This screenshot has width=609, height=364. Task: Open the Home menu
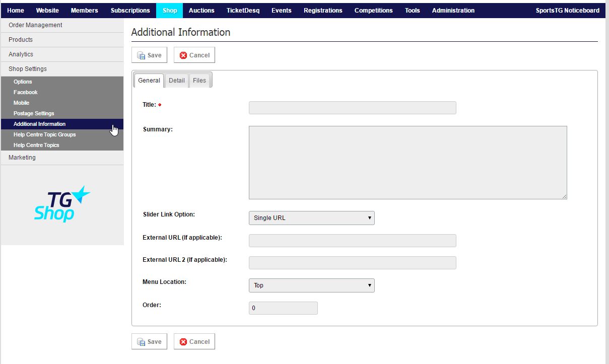16,10
